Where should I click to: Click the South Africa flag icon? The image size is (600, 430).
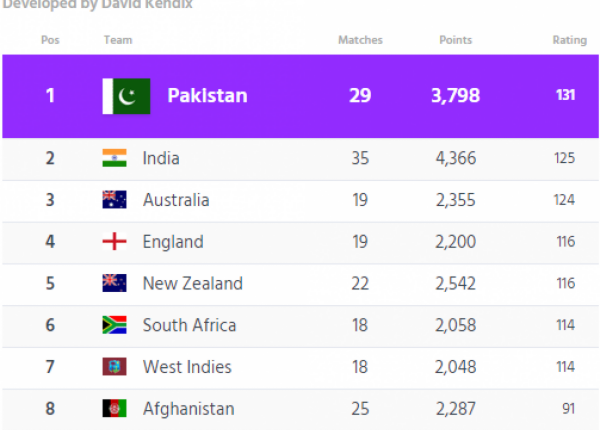point(114,325)
